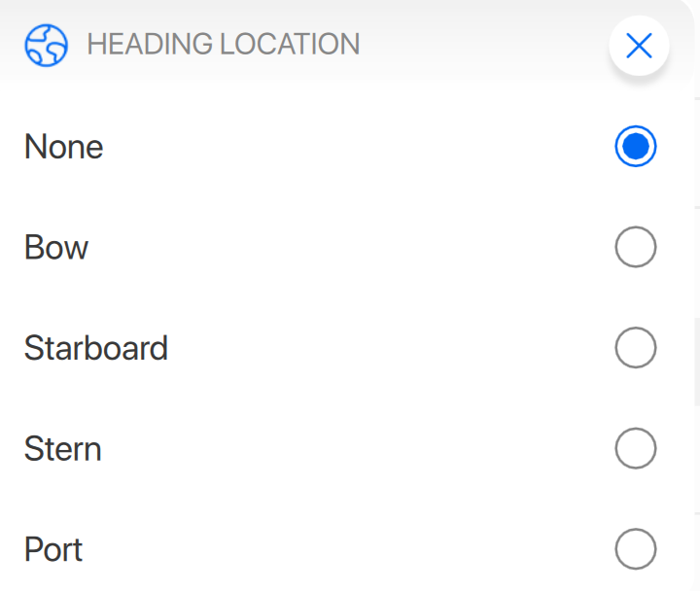Click the blue X icon in the white circle

point(639,46)
